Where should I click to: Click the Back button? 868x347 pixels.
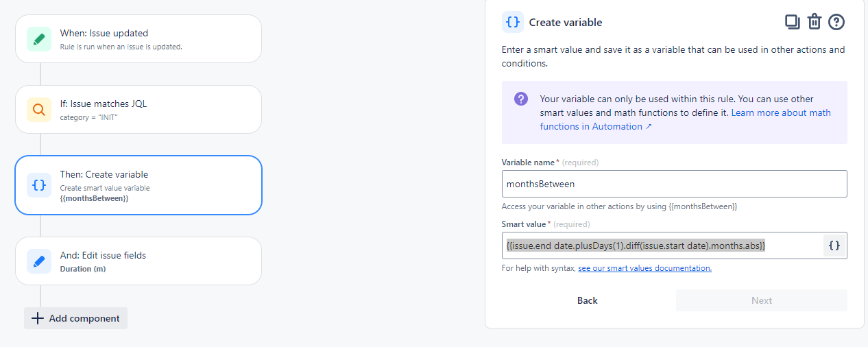coord(588,300)
